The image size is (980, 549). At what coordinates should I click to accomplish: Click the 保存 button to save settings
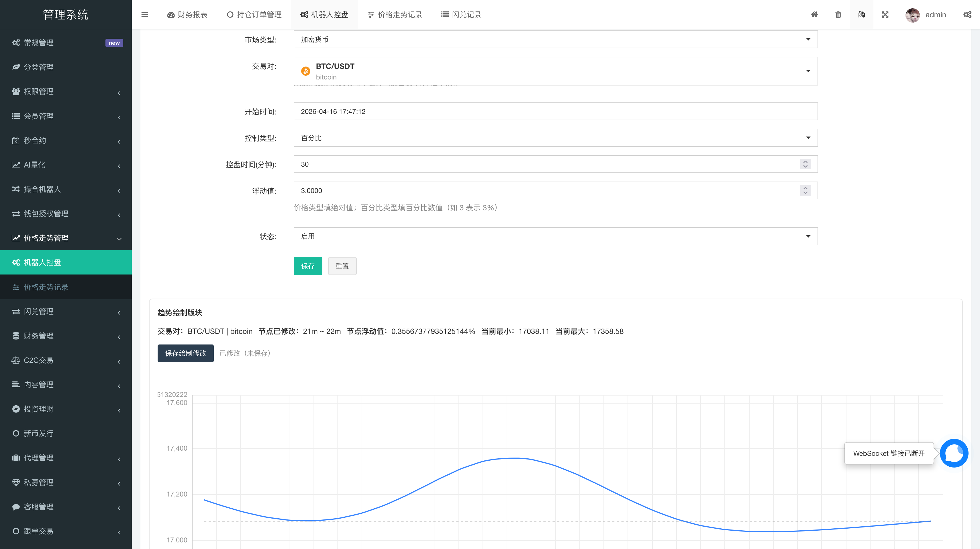coord(307,266)
